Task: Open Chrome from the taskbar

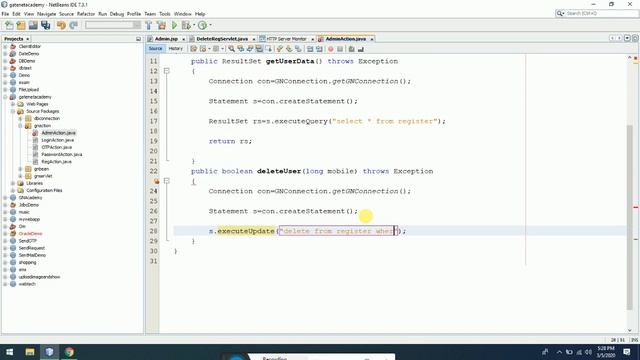Action: [69, 352]
